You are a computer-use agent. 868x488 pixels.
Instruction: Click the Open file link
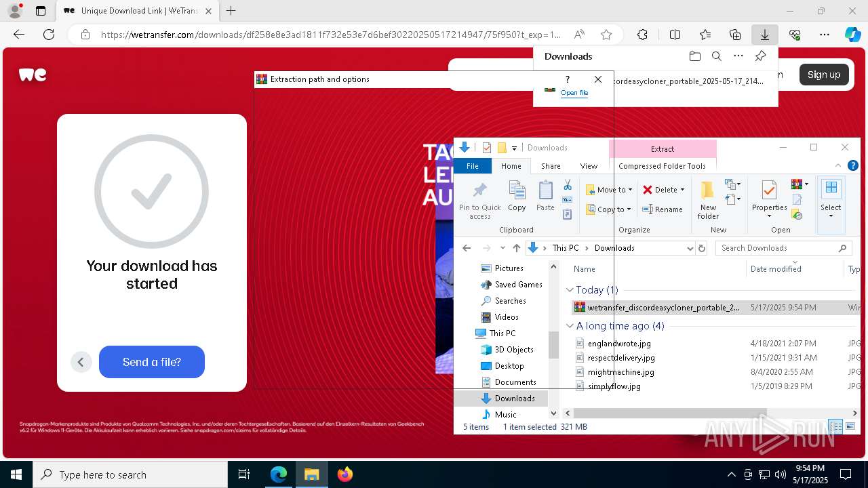point(574,93)
